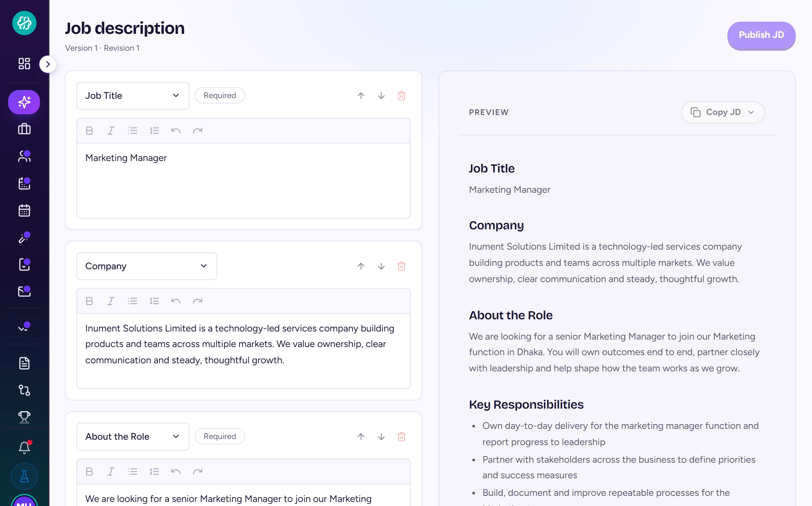Click the Required badge next to About the Role
Image resolution: width=812 pixels, height=506 pixels.
pyautogui.click(x=220, y=437)
